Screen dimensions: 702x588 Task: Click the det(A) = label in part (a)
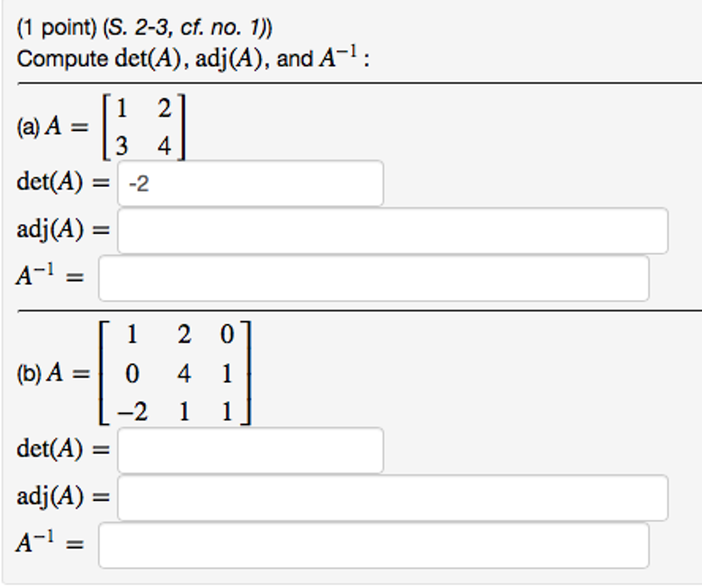(x=63, y=182)
